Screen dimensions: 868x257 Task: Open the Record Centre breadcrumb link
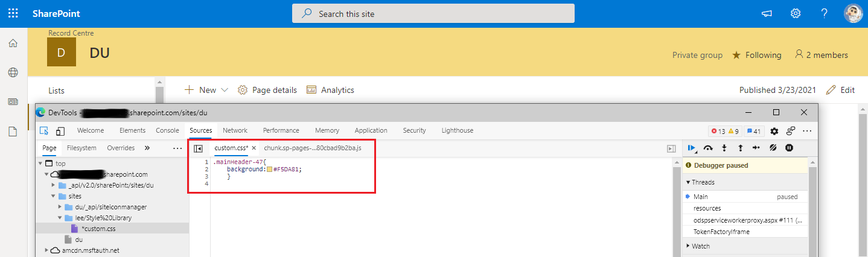(x=71, y=33)
